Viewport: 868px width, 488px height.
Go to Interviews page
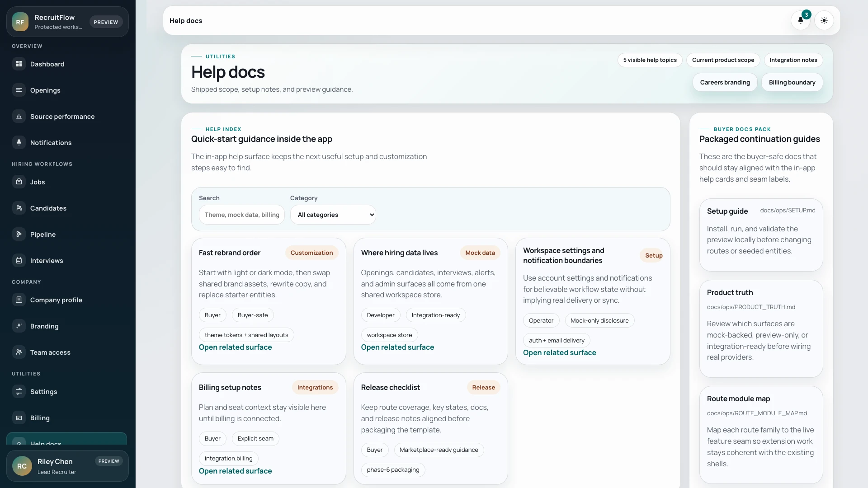[67, 261]
